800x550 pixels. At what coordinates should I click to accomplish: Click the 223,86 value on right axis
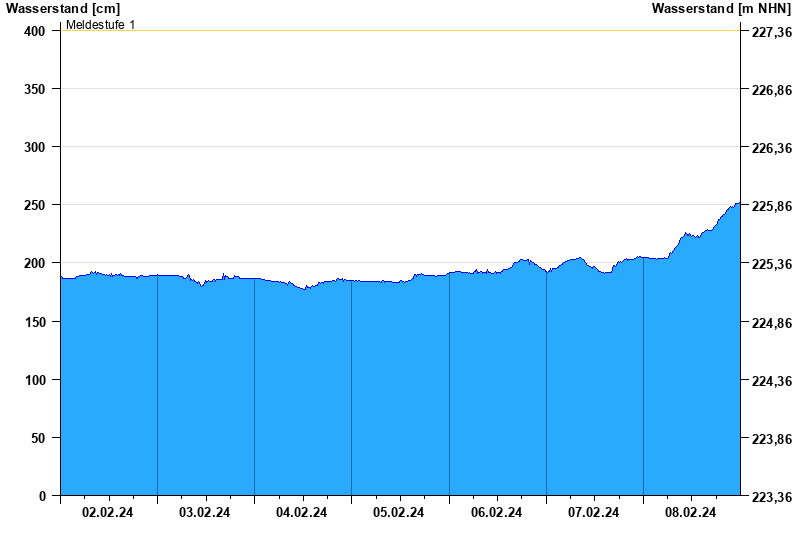[771, 439]
